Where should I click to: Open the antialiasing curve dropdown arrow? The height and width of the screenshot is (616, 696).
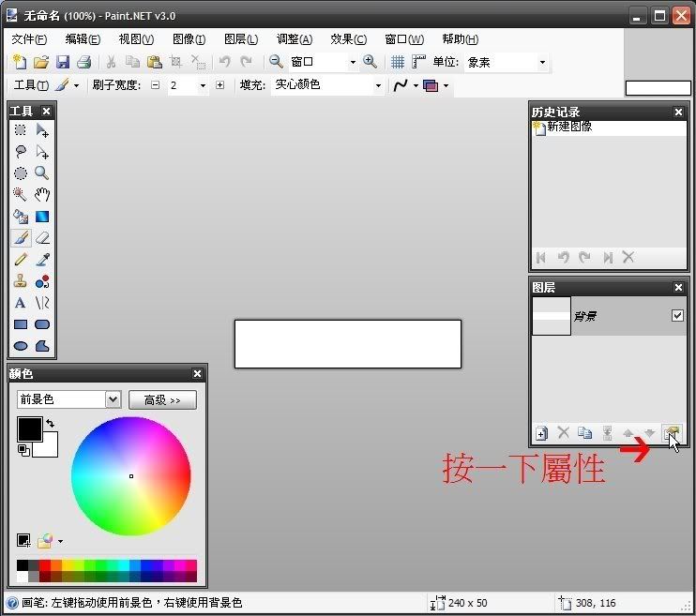click(416, 85)
